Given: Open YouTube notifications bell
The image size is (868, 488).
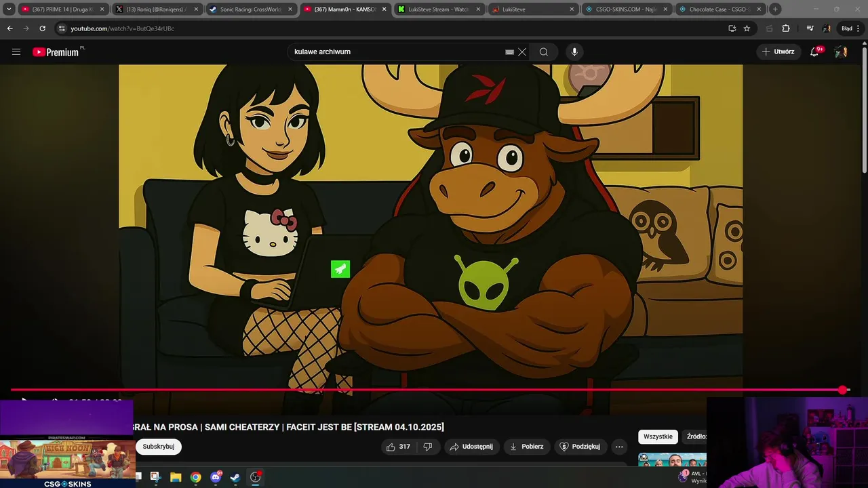Looking at the screenshot, I should [815, 52].
